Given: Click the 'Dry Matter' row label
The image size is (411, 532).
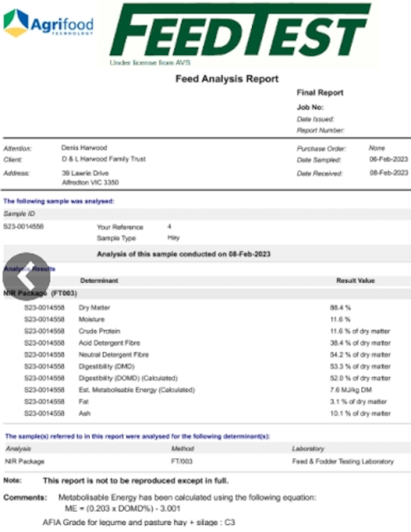Looking at the screenshot, I should (94, 308).
